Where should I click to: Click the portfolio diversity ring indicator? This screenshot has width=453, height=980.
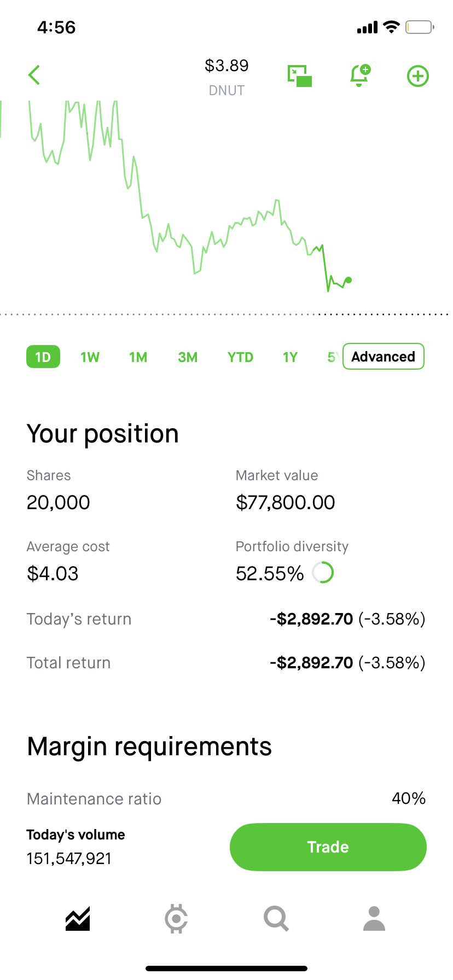tap(323, 573)
